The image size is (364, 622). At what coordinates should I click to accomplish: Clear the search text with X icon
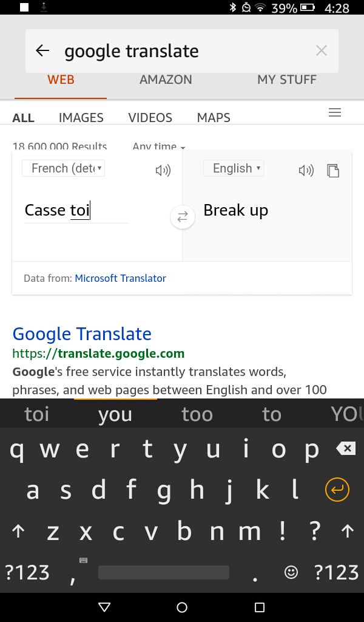tap(321, 50)
